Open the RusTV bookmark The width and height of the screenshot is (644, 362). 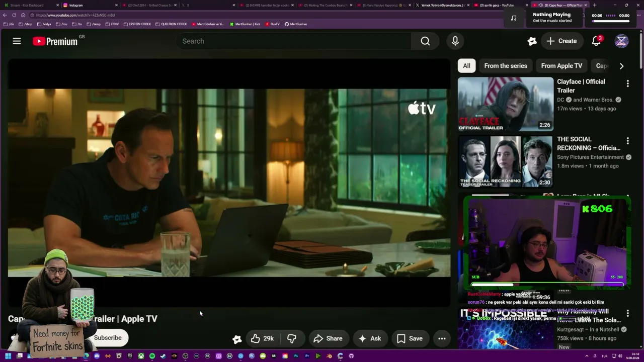pos(272,24)
